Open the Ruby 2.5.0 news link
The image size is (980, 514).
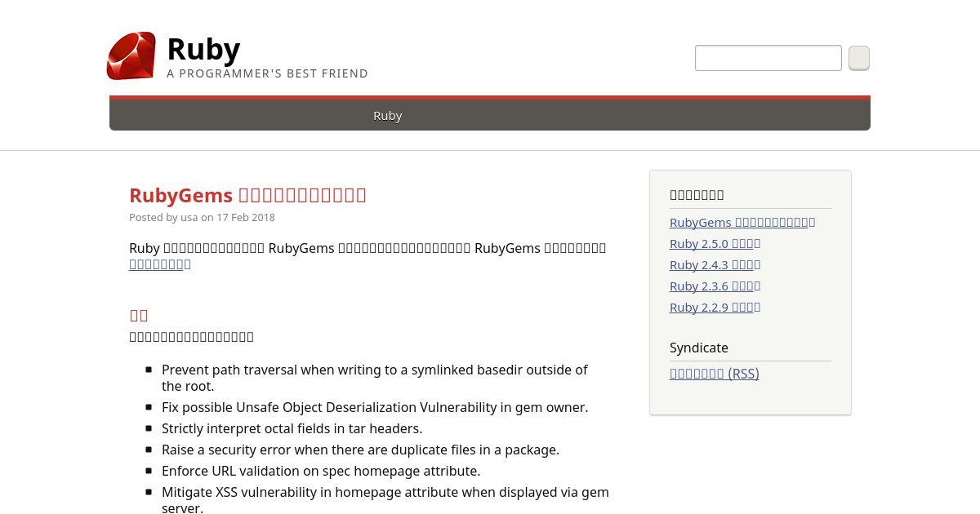tap(715, 243)
